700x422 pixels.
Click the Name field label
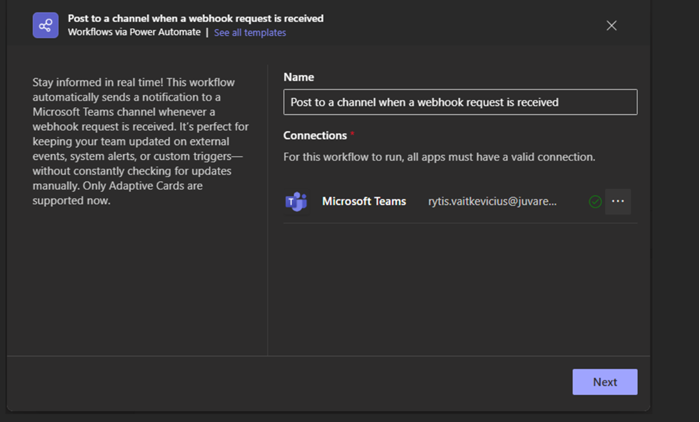[298, 77]
